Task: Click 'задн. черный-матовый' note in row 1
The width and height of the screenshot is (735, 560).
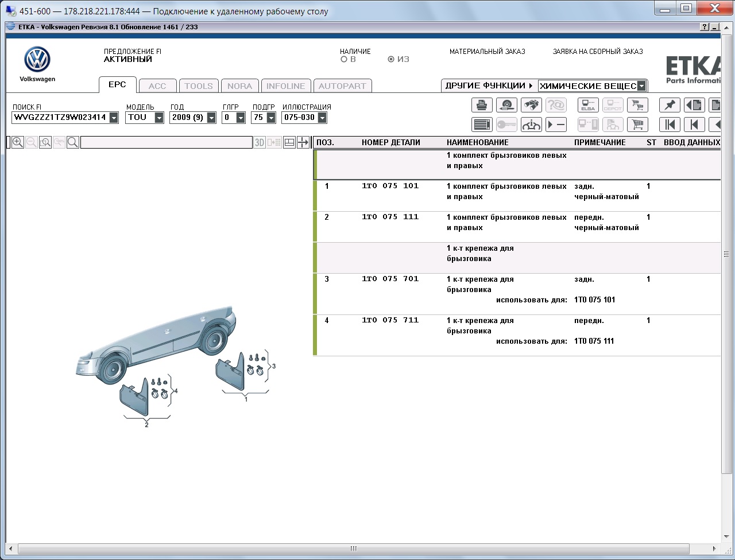Action: click(607, 192)
